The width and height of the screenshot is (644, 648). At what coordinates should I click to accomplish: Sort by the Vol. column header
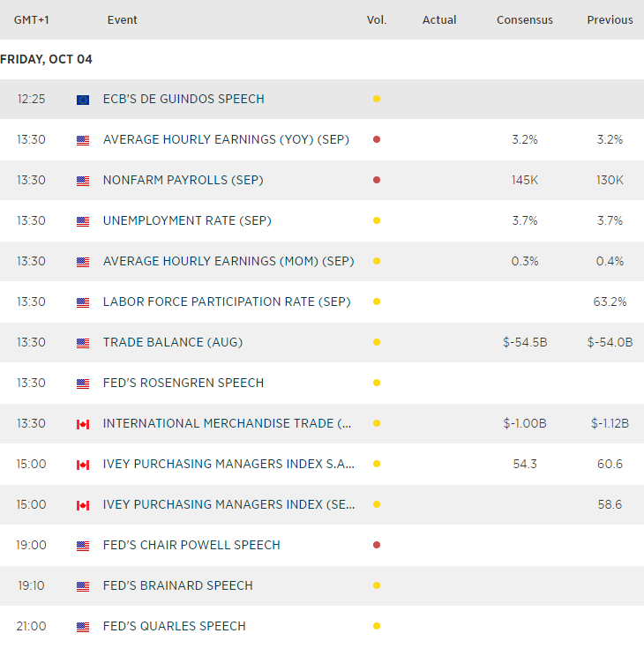(377, 19)
